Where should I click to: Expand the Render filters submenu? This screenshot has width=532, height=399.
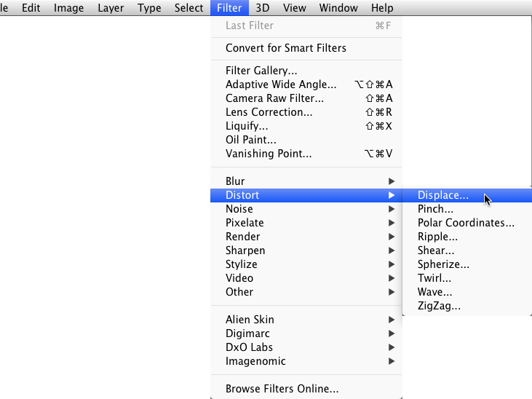[x=242, y=237]
